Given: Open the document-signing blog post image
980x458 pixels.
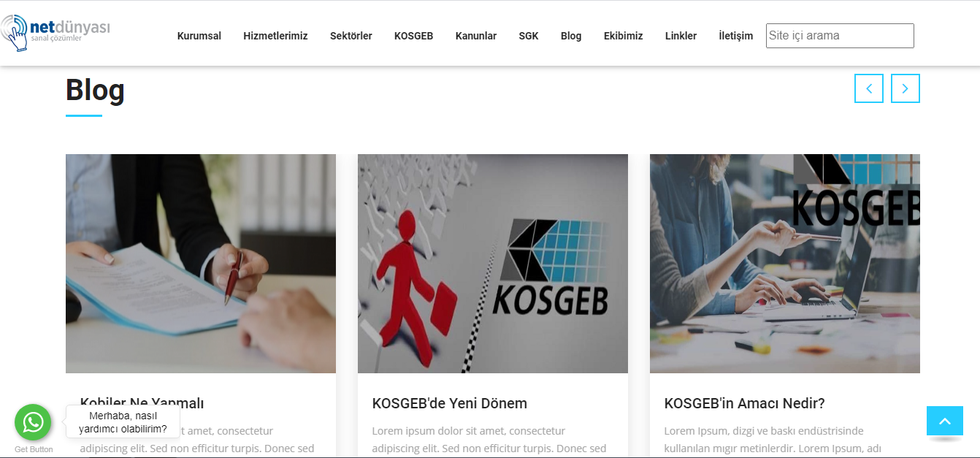Looking at the screenshot, I should 201,264.
